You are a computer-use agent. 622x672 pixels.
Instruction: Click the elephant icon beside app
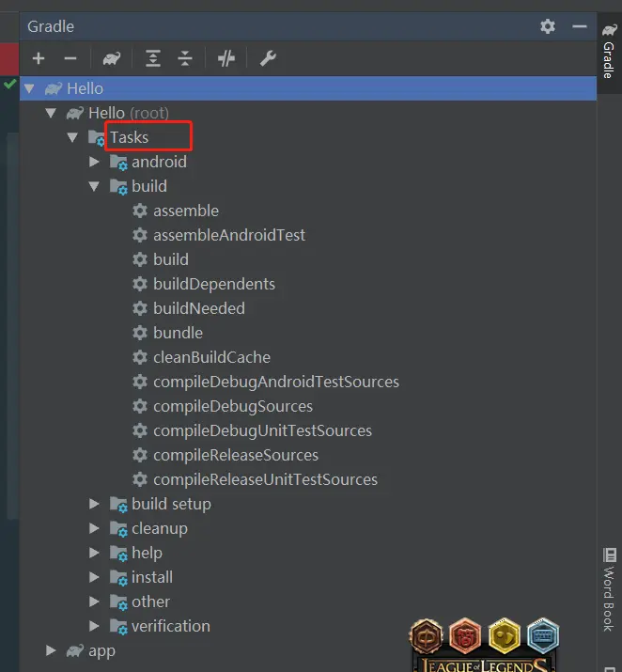pos(75,650)
